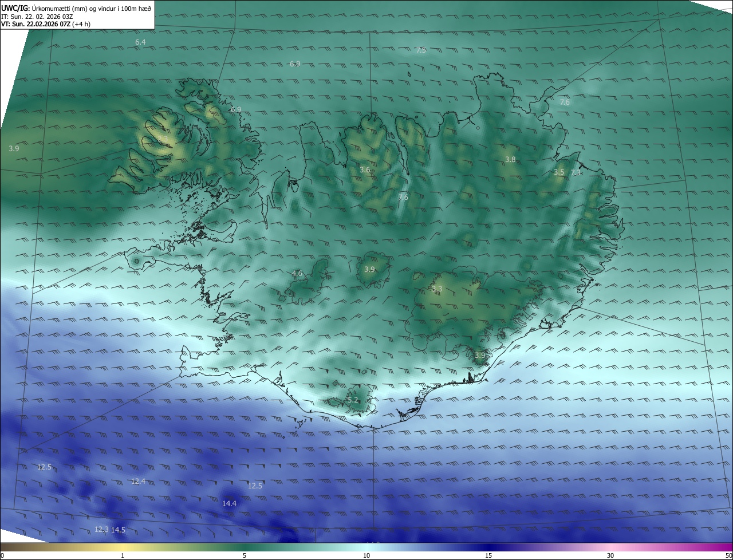
Task: Click the 5.2 value label
Action: tap(353, 400)
